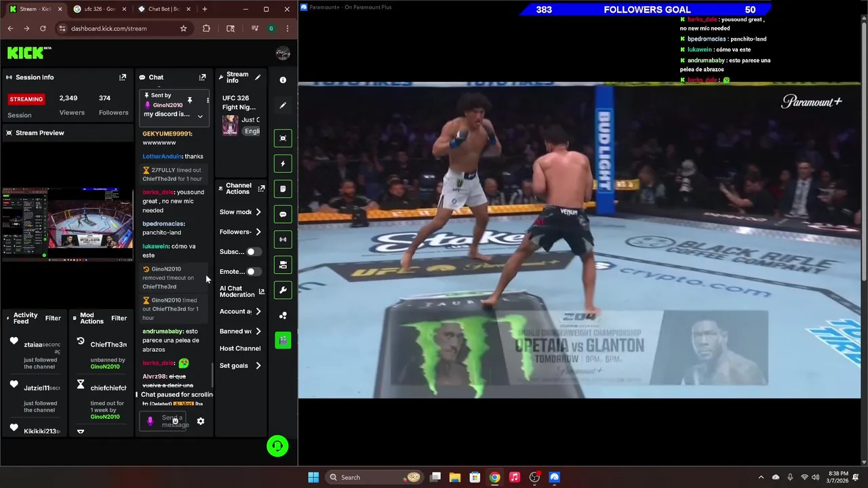Screen dimensions: 868x488
Task: Click username bpedromacias in chat
Action: (163, 224)
